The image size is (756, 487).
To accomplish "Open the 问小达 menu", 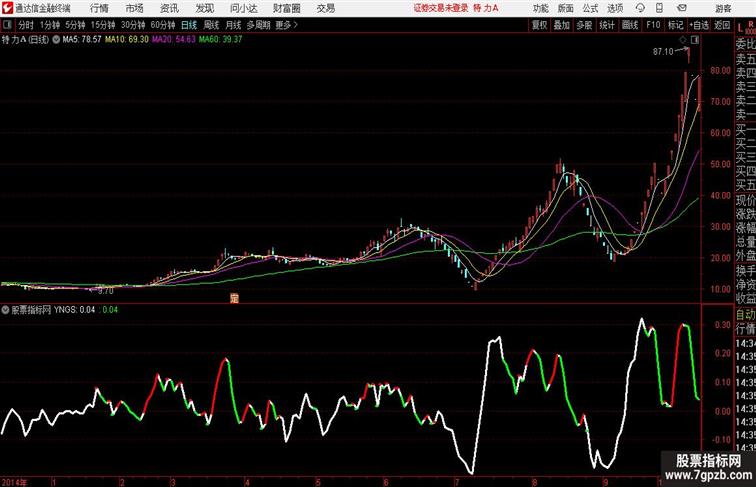I will (243, 8).
